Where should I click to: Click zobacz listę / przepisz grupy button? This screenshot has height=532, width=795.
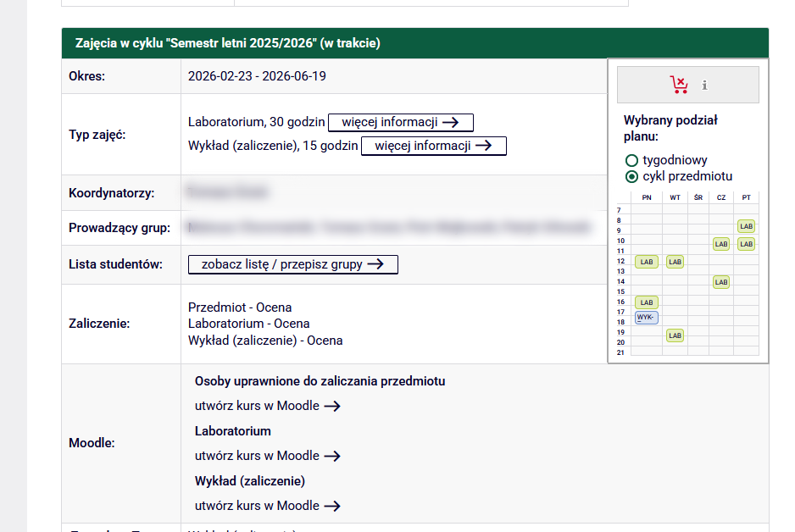[293, 264]
